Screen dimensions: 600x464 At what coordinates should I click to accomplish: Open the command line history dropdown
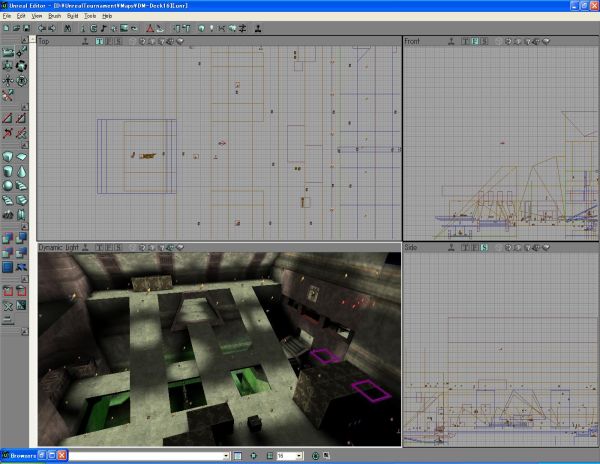pos(226,456)
